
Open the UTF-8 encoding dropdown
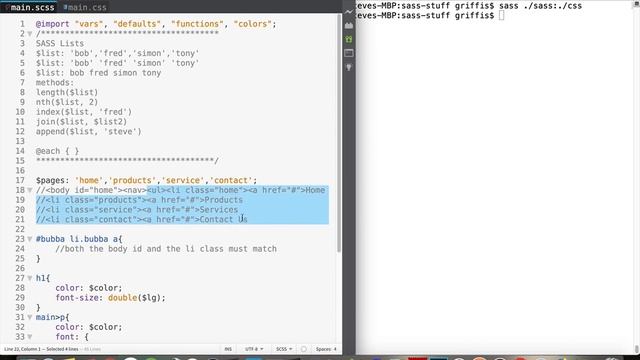pyautogui.click(x=254, y=349)
